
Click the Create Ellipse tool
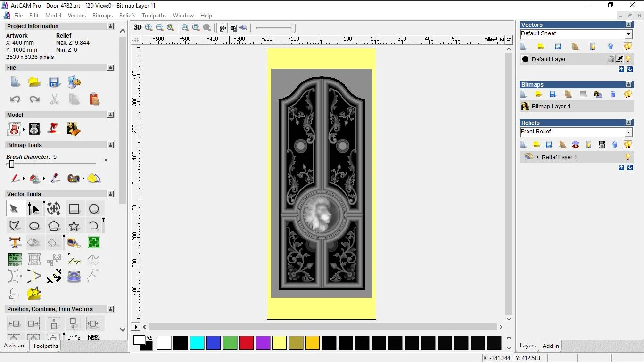pos(34,226)
